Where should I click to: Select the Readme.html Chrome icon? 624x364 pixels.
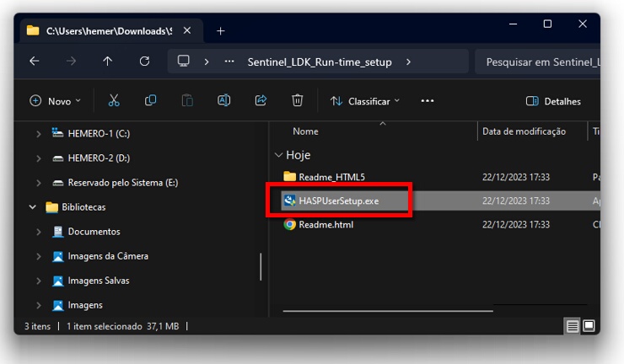tap(289, 224)
